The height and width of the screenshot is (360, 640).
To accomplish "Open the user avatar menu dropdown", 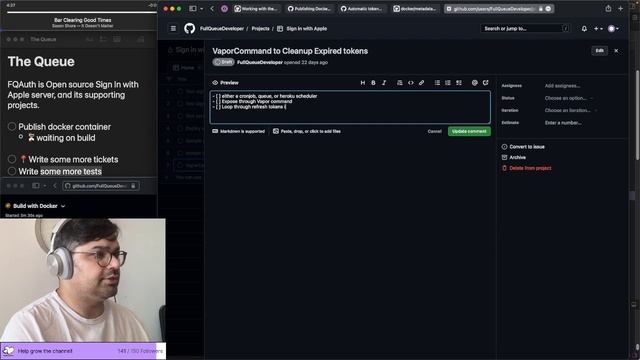I will pos(613,29).
